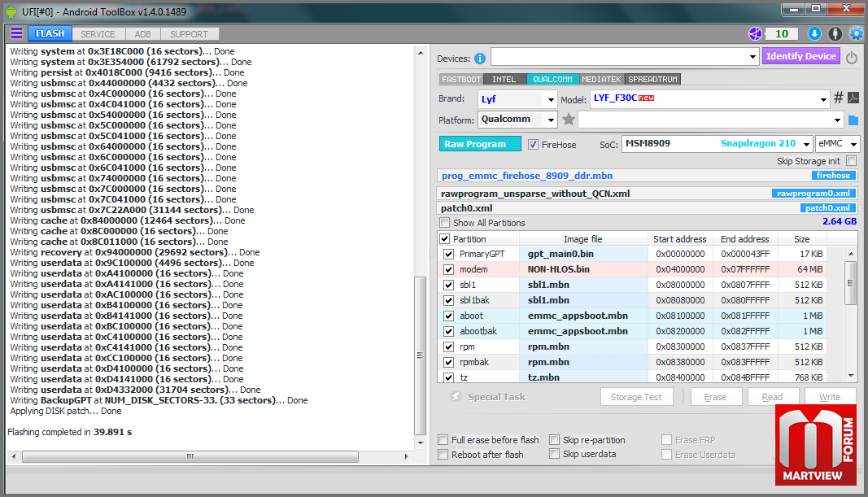
Task: Click the blue folder browse icon
Action: tap(853, 120)
